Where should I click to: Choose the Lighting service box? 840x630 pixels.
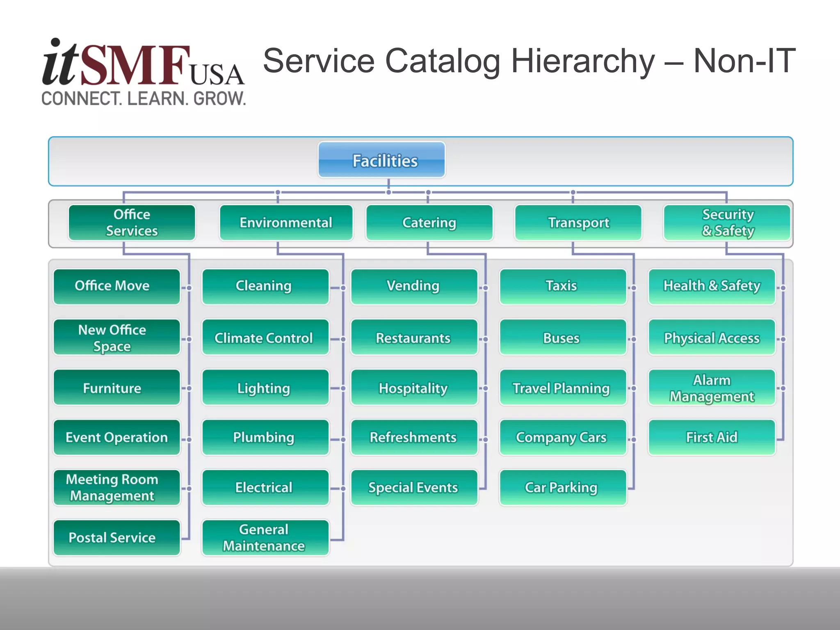[265, 387]
